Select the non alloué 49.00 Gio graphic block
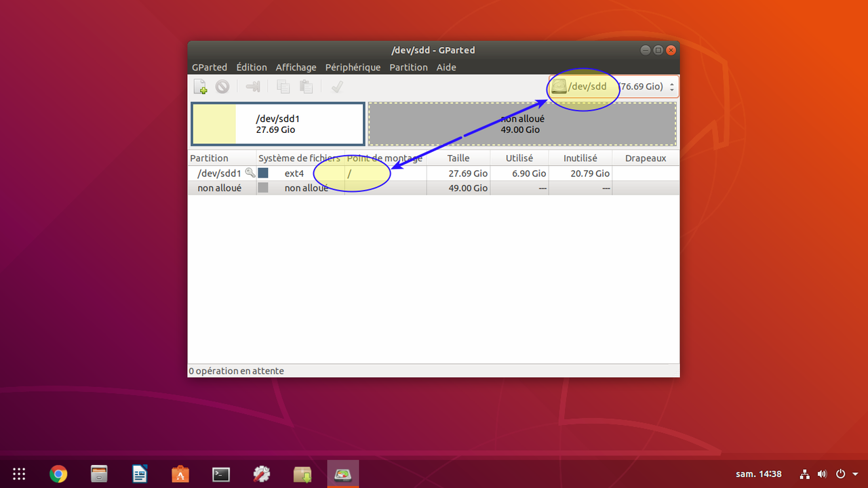The height and width of the screenshot is (488, 868). pos(522,124)
